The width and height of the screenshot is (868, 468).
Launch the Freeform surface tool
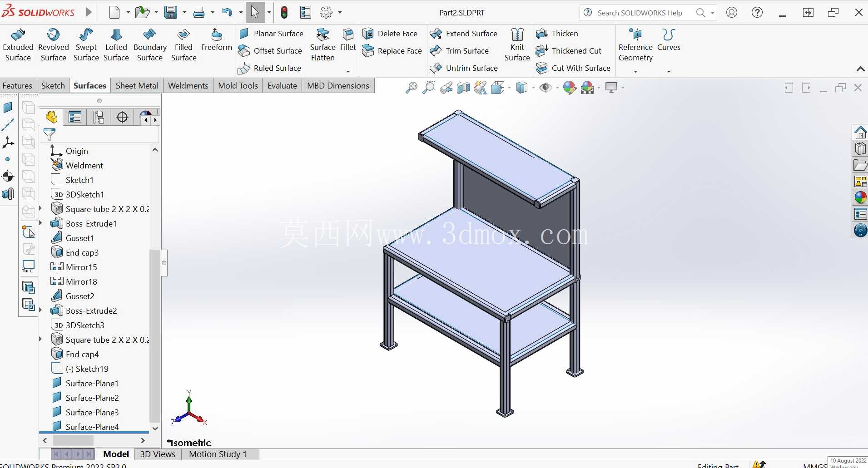pos(217,40)
